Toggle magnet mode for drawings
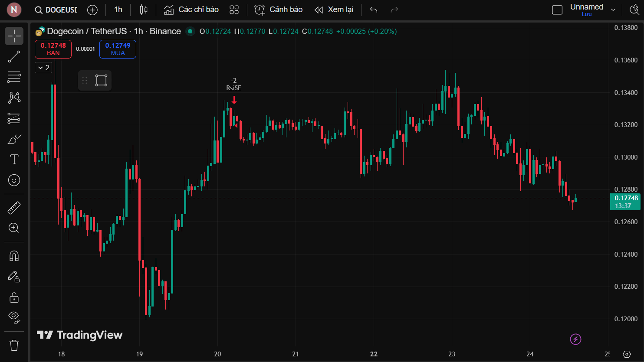Screen dimensions: 644x362 click(14, 256)
